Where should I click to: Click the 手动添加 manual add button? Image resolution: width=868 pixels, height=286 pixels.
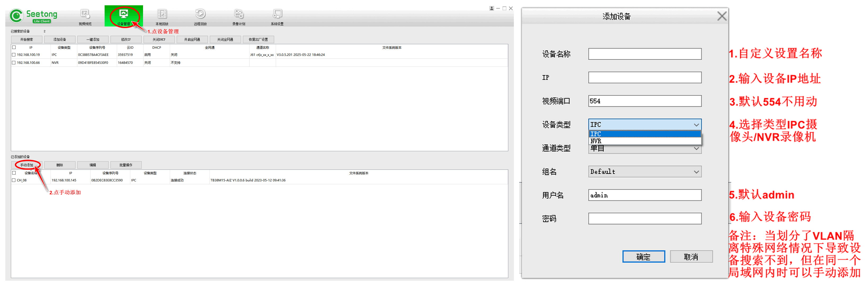[26, 165]
